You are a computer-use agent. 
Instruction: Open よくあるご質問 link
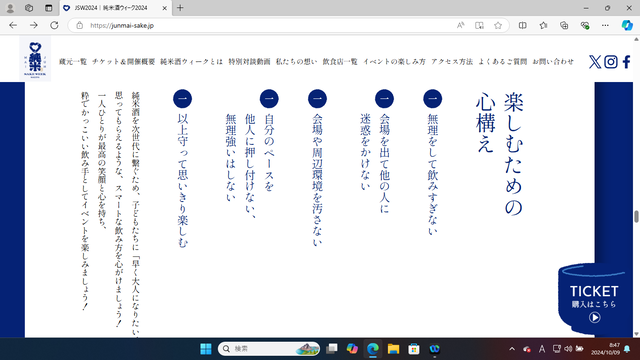tap(502, 62)
